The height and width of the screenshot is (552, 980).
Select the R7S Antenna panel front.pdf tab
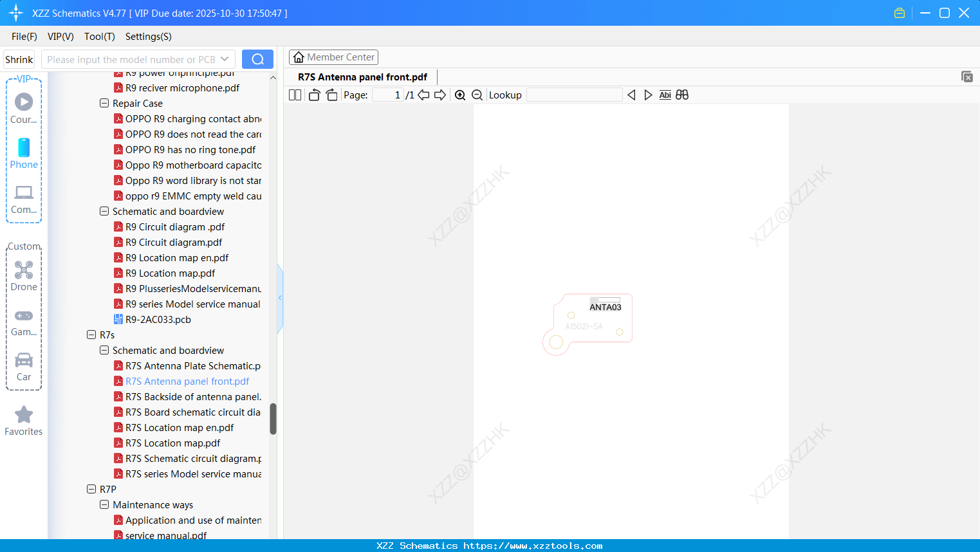coord(362,77)
